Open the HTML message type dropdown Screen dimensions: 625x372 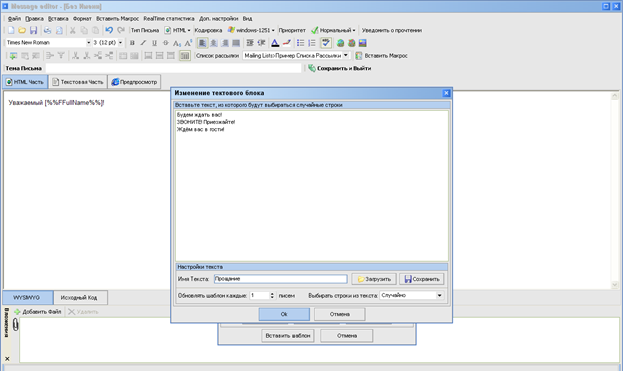pos(178,30)
